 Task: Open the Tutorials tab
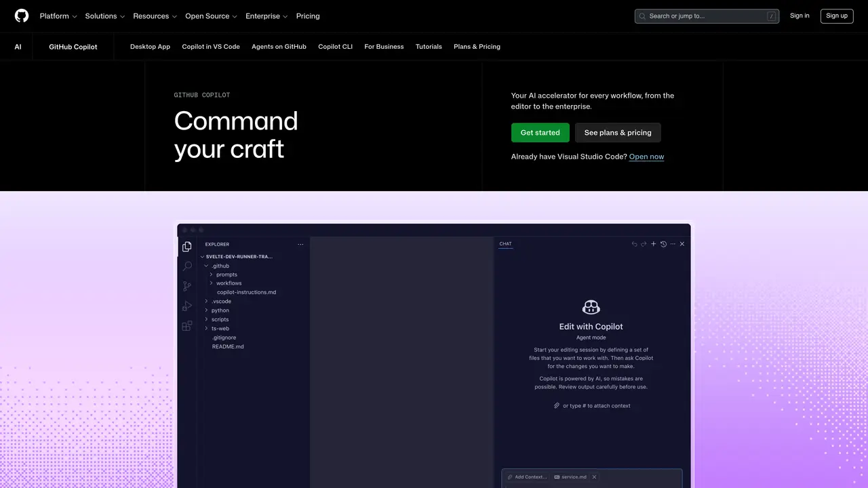[x=429, y=47]
